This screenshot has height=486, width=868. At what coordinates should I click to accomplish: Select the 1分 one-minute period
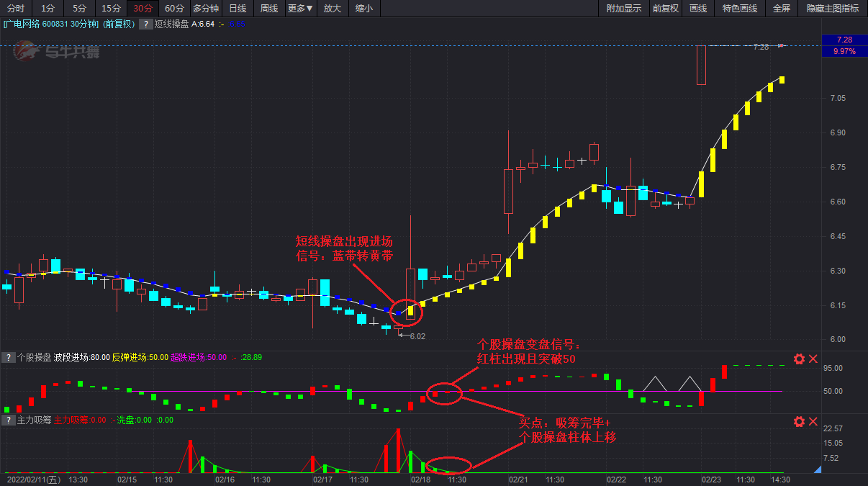coord(48,9)
